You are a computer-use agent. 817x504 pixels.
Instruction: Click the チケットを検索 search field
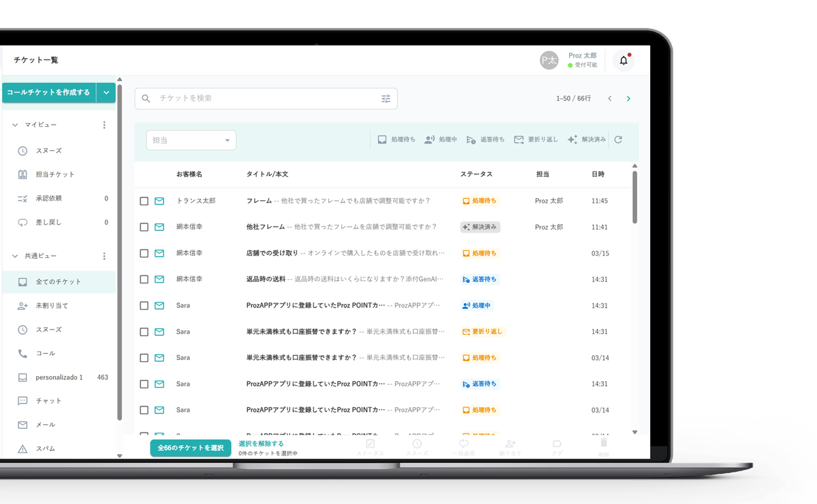point(266,99)
